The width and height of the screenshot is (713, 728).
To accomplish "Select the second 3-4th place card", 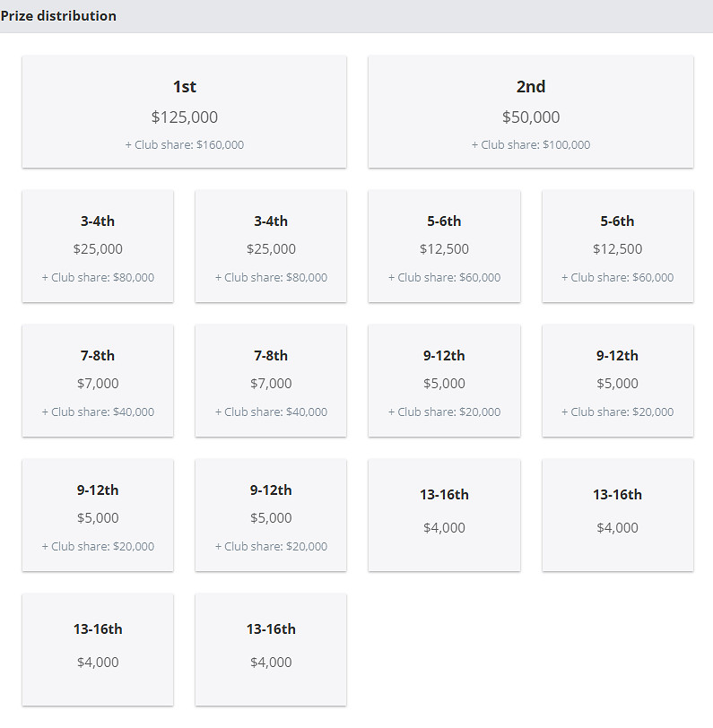I will (x=271, y=246).
